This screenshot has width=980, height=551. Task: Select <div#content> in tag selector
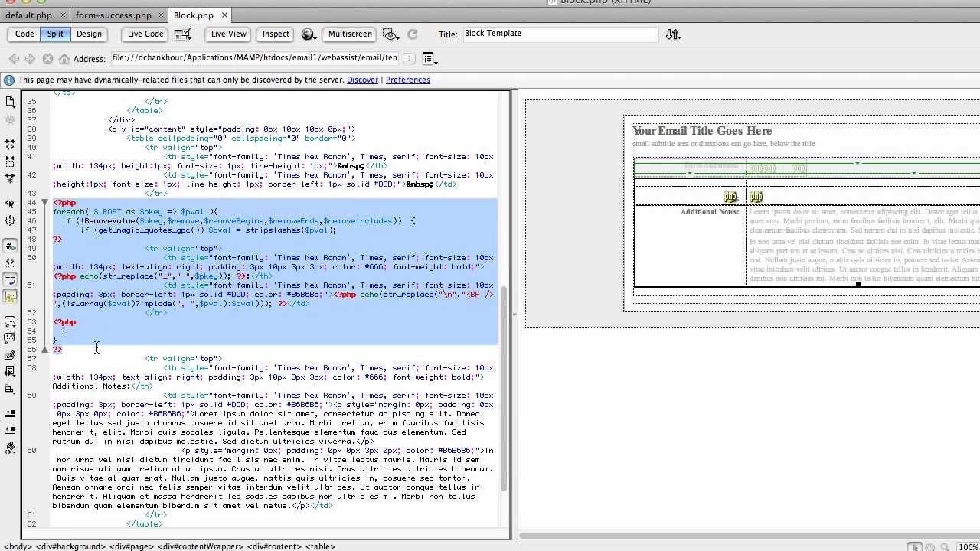[x=275, y=546]
